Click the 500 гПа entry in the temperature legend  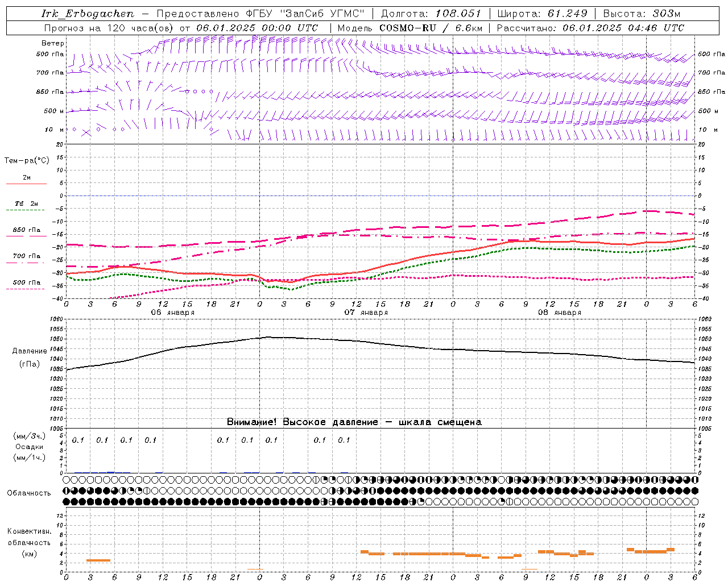tap(27, 282)
